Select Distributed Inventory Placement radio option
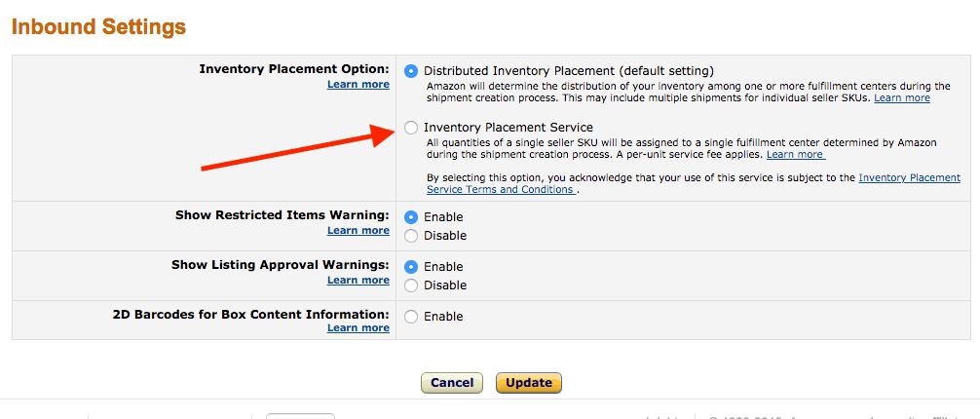 point(411,71)
